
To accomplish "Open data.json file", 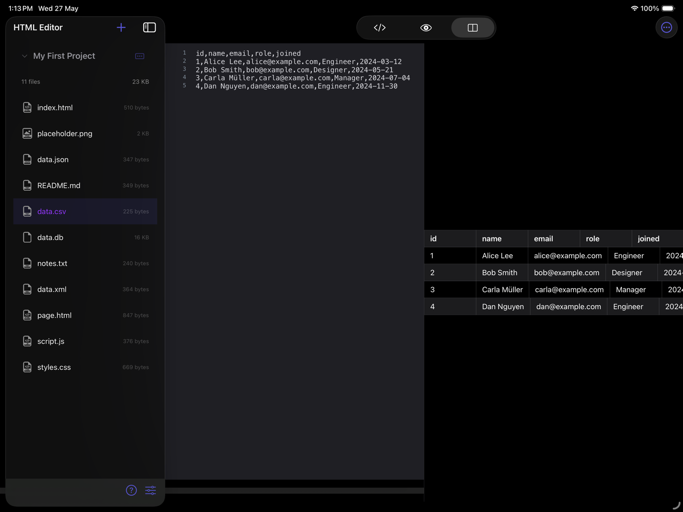I will pos(85,159).
